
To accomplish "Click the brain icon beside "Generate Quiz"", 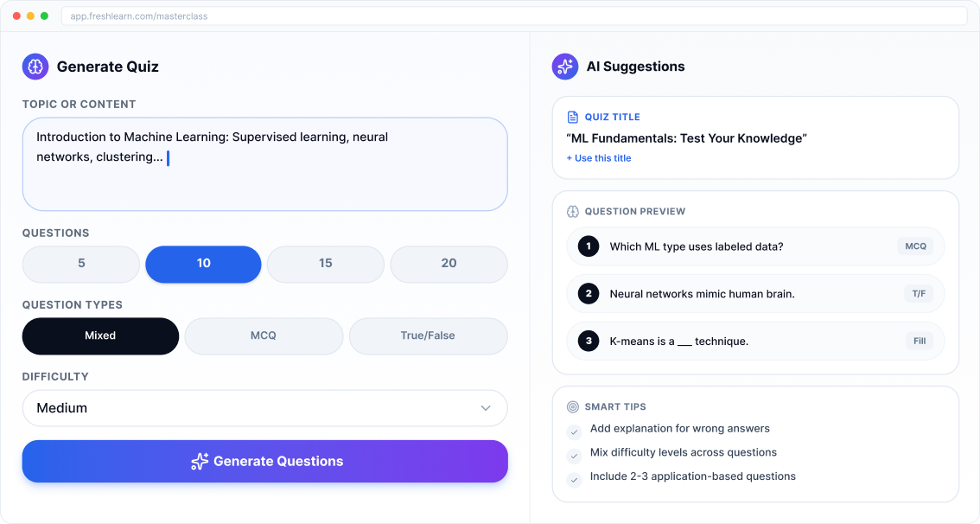I will pyautogui.click(x=35, y=67).
